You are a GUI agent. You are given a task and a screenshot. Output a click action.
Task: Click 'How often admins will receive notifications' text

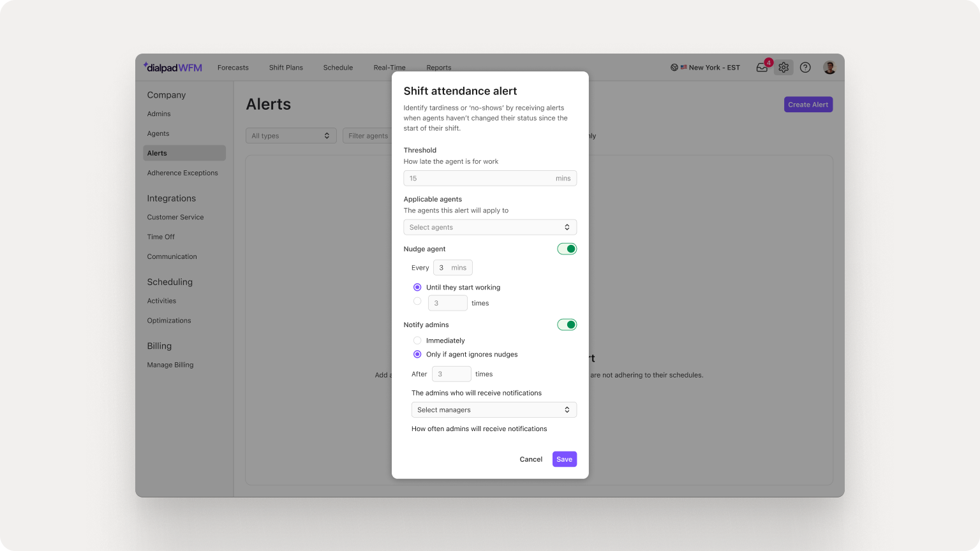[x=479, y=429]
